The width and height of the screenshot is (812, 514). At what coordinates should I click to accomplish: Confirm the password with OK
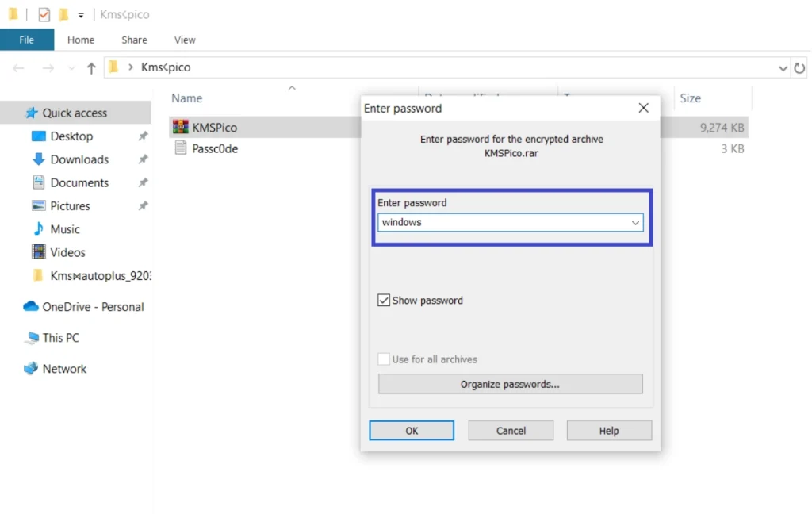[x=412, y=430]
